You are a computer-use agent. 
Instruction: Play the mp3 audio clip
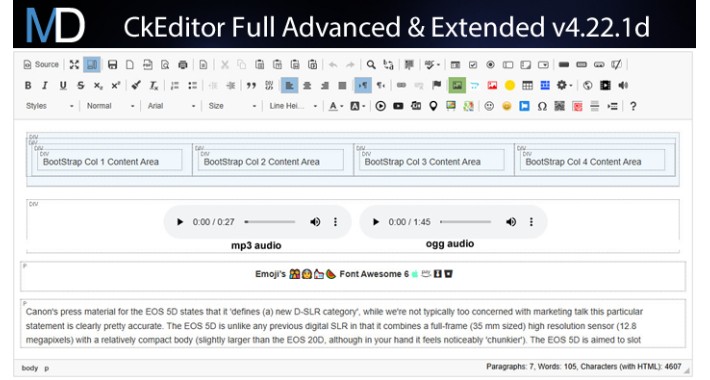(180, 222)
